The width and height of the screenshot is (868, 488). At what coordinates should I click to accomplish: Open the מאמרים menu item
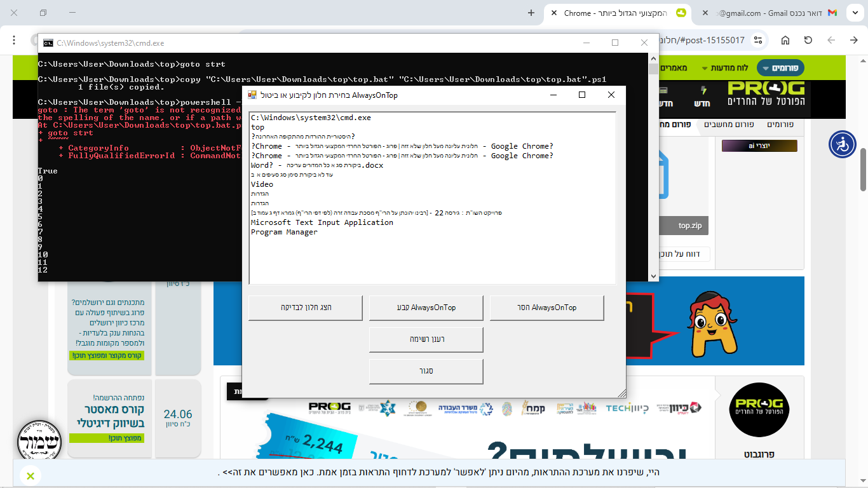(674, 68)
